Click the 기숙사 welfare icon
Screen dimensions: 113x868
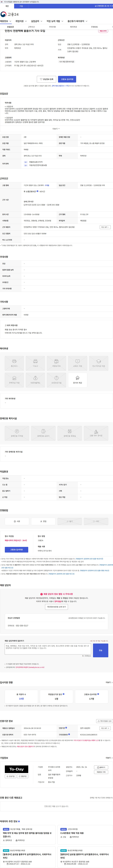tap(35, 363)
